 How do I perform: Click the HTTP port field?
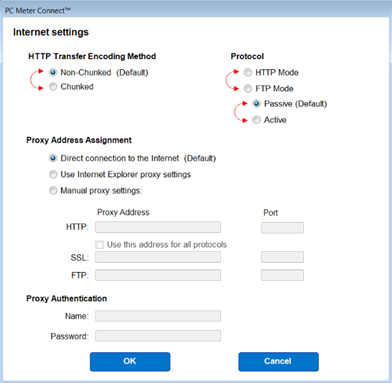(282, 228)
